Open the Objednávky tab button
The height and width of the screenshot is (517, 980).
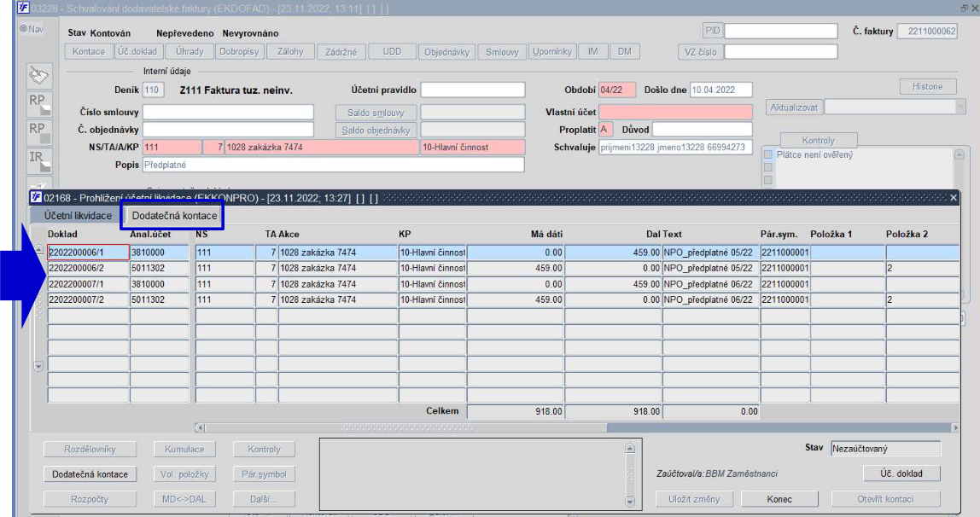446,52
